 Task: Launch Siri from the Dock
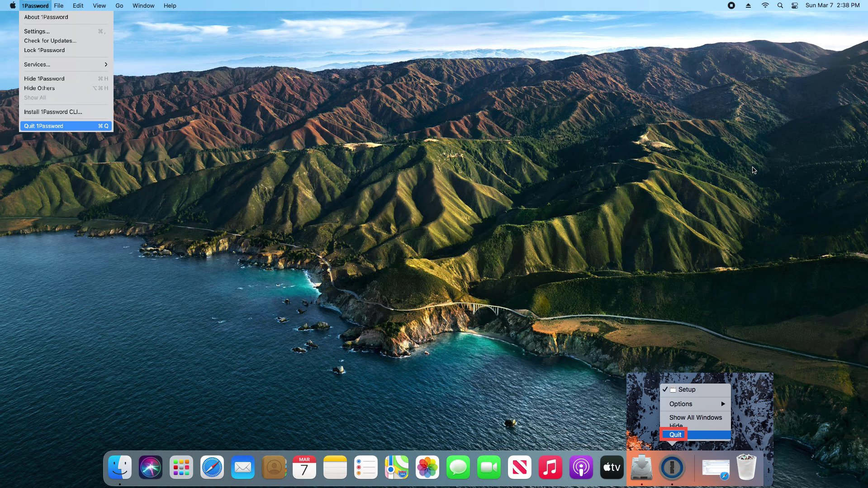[151, 467]
